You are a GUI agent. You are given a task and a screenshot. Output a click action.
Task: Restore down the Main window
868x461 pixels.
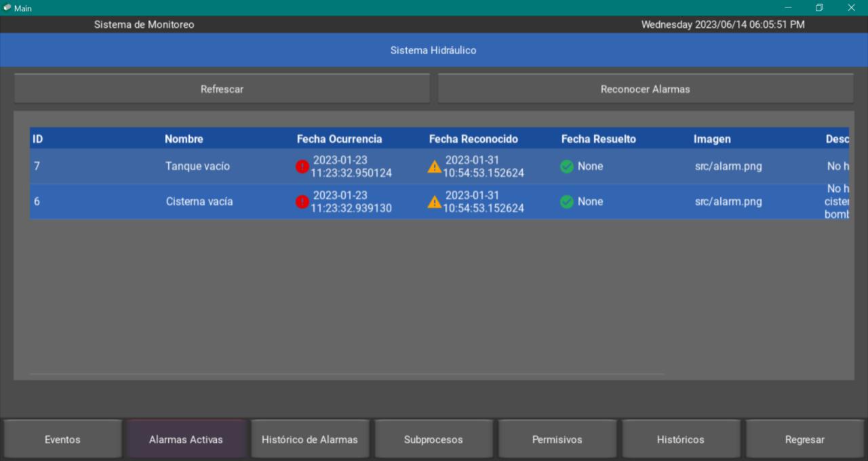[x=819, y=7]
